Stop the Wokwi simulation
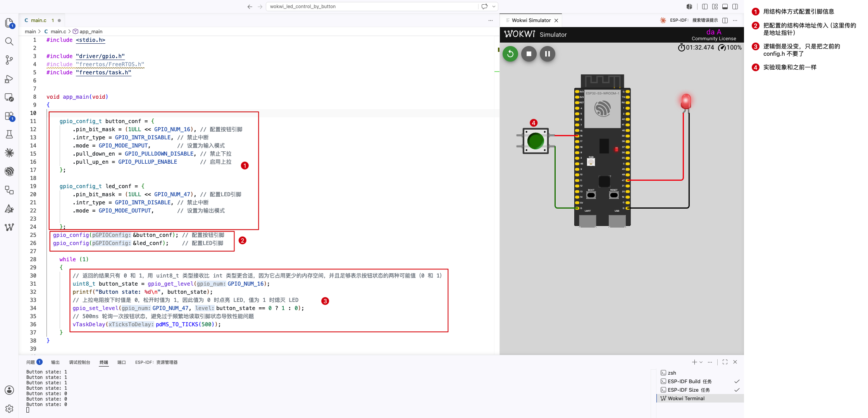The height and width of the screenshot is (418, 868). click(x=529, y=54)
